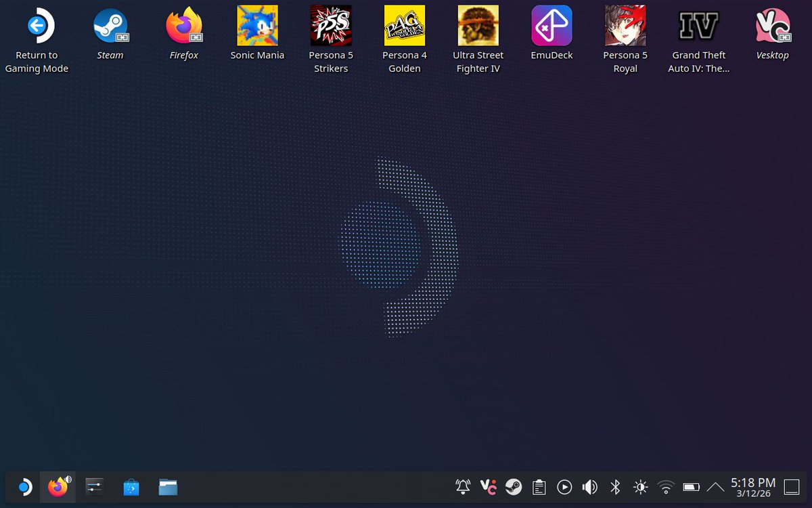Select the Grand Theft Auto IV icon
Viewport: 812px width, 508px height.
699,39
